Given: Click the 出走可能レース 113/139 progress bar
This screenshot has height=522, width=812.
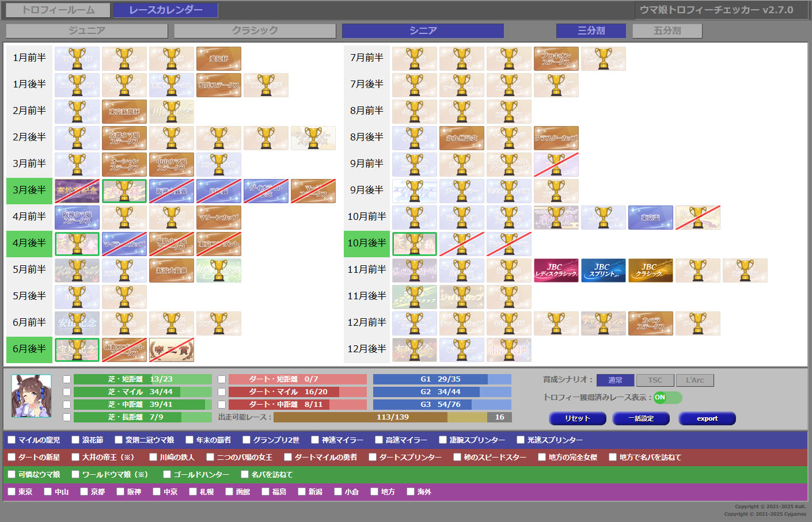Looking at the screenshot, I should [393, 417].
